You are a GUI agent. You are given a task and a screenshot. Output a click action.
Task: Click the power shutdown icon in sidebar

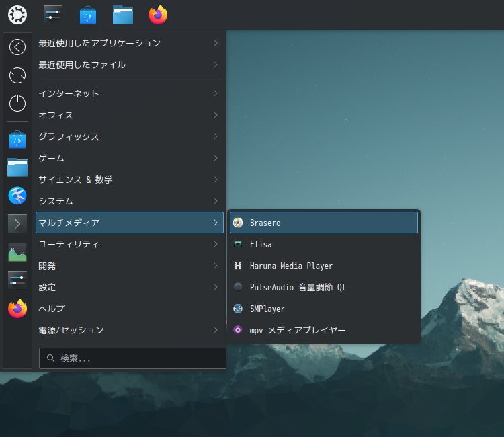pos(17,104)
